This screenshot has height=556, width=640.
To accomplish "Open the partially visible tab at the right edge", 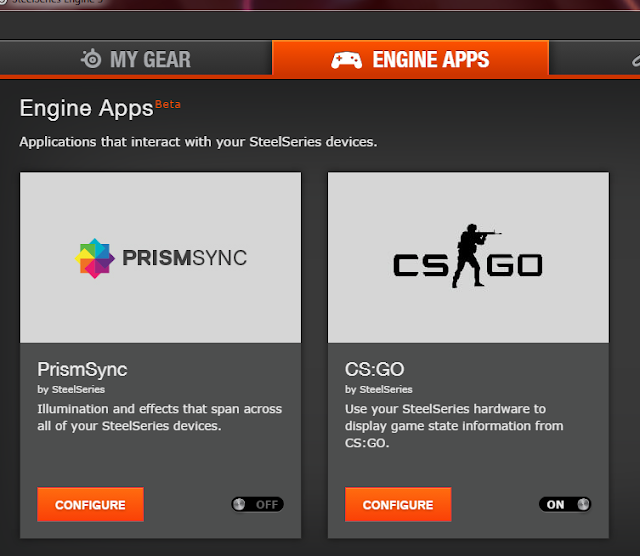I will 595,58.
